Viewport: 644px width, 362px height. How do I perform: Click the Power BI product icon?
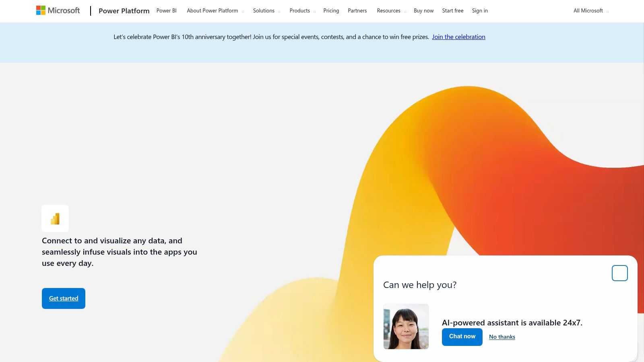55,218
